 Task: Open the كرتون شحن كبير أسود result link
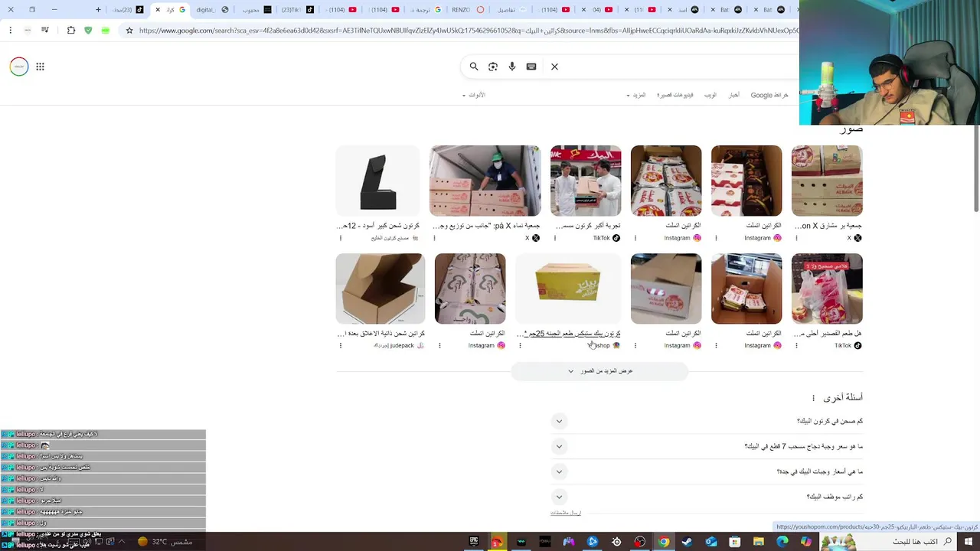click(378, 226)
